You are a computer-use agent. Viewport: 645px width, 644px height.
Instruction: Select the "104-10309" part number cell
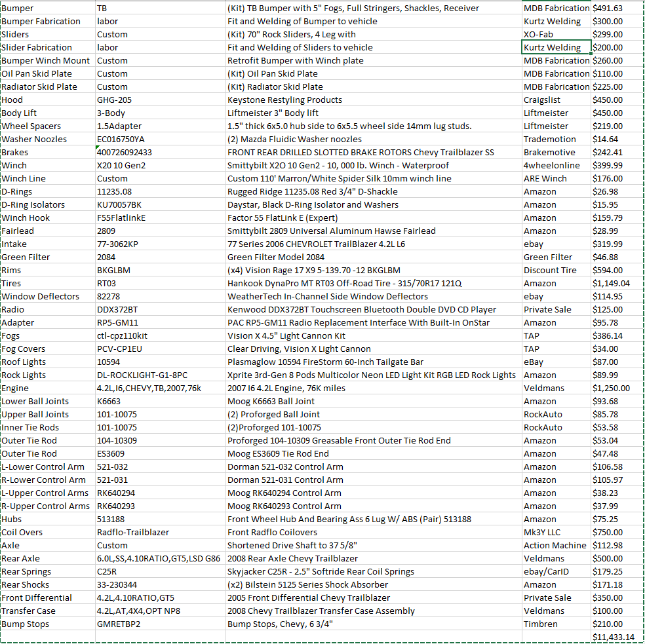(161, 440)
